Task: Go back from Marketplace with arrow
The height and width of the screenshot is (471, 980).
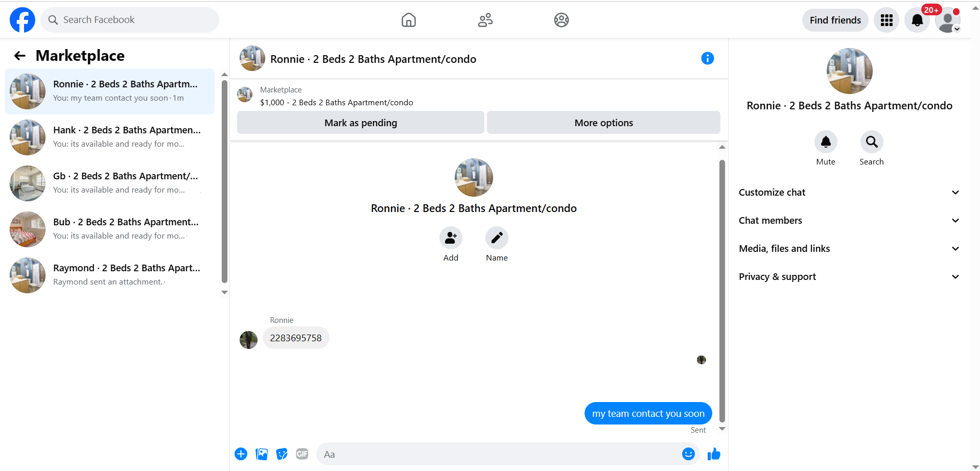Action: (20, 56)
